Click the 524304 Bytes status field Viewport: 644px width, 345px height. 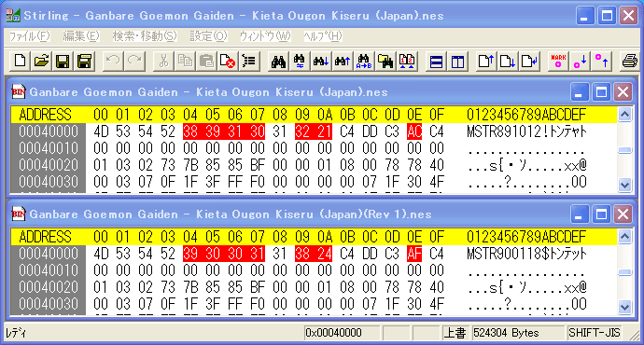tap(518, 333)
